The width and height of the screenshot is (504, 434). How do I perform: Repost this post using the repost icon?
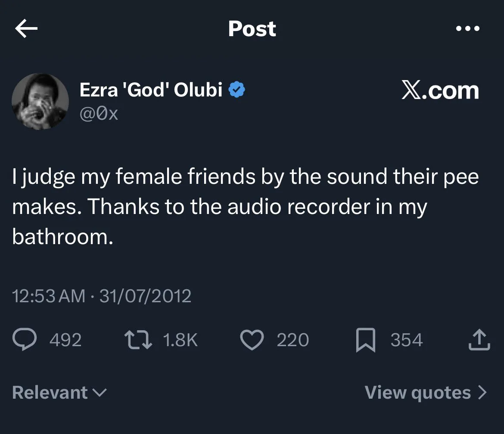137,340
